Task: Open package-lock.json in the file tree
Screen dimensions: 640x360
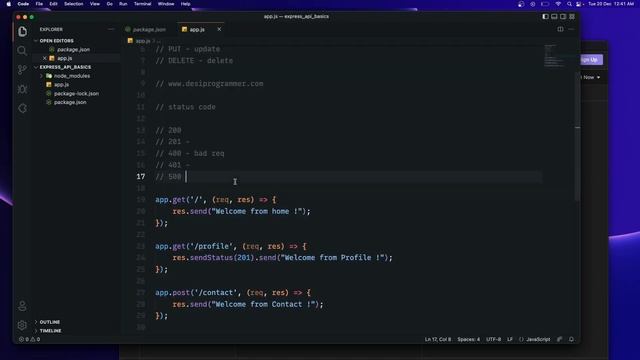Action: click(x=76, y=93)
